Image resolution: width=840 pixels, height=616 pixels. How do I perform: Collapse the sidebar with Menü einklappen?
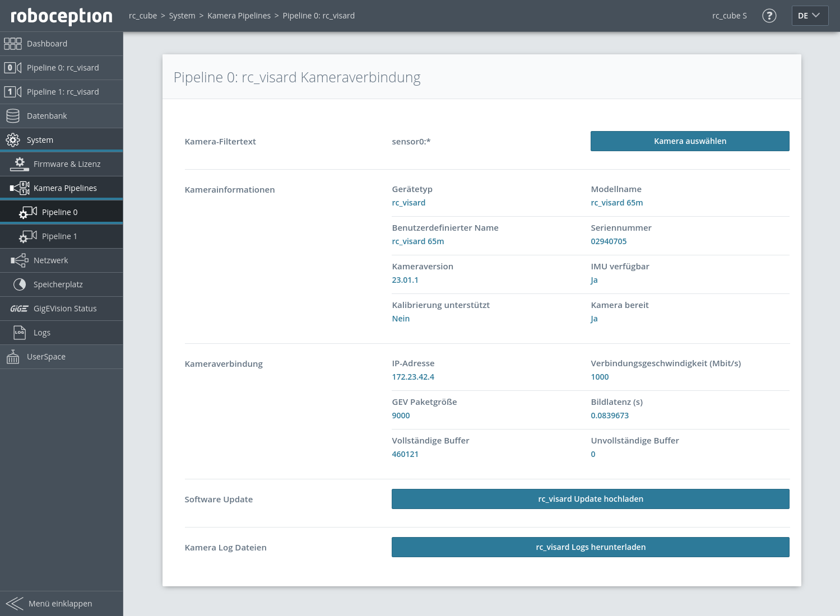[x=60, y=603]
